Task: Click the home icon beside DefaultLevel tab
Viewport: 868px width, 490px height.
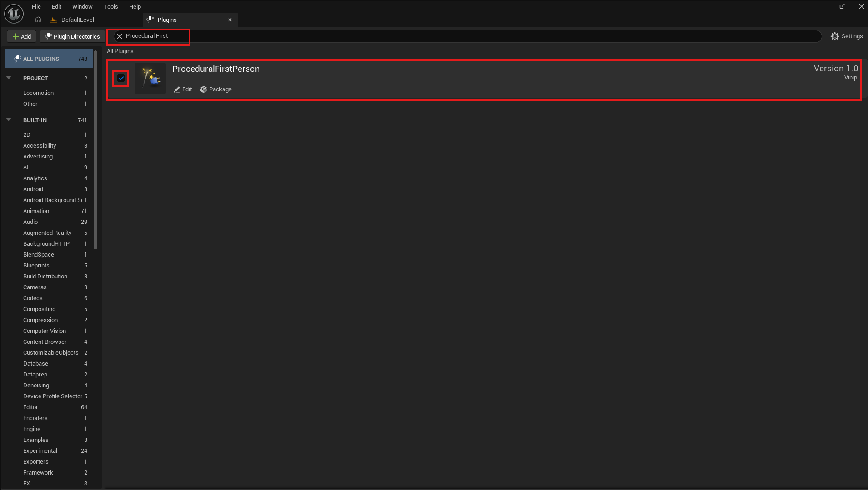Action: pyautogui.click(x=38, y=20)
